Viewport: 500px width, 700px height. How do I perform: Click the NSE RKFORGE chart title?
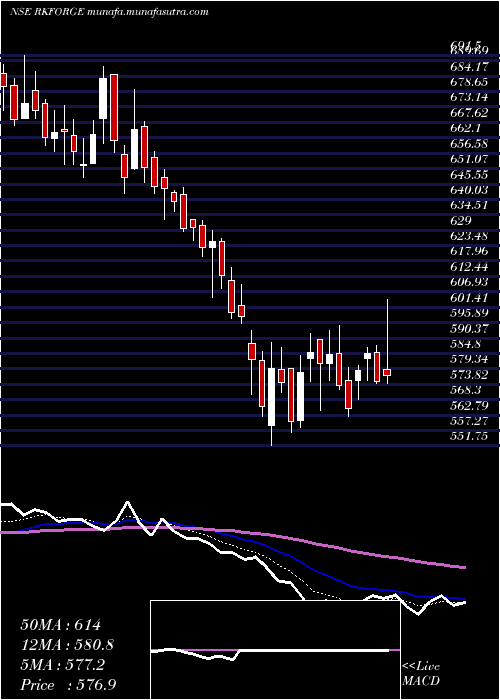click(47, 12)
